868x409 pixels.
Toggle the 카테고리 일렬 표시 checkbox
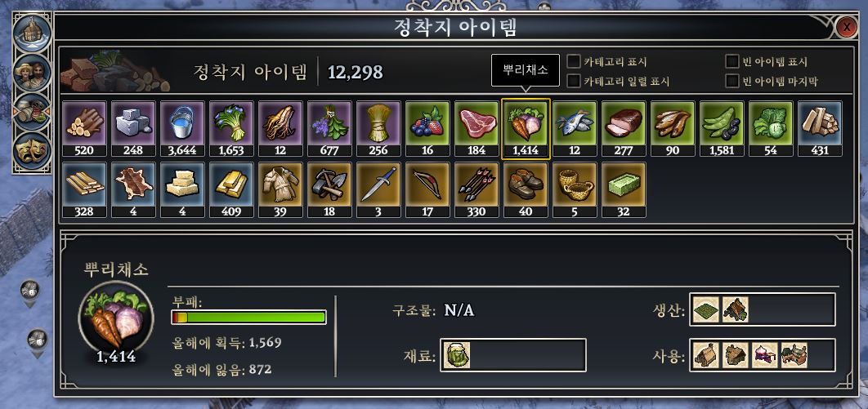pyautogui.click(x=574, y=82)
